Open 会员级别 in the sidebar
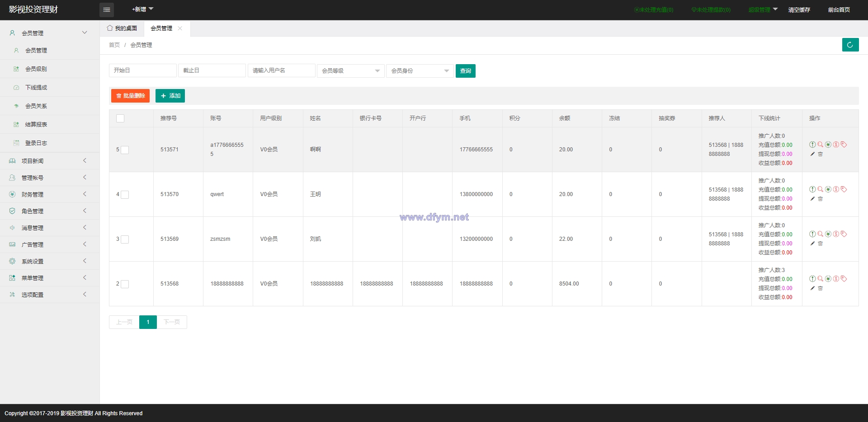The height and width of the screenshot is (422, 868). point(50,69)
